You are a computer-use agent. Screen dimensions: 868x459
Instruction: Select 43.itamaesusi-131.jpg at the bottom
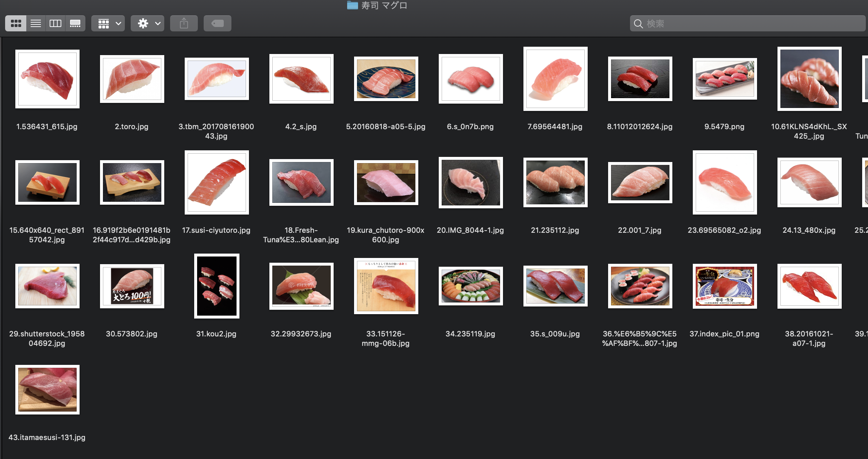[x=47, y=390]
